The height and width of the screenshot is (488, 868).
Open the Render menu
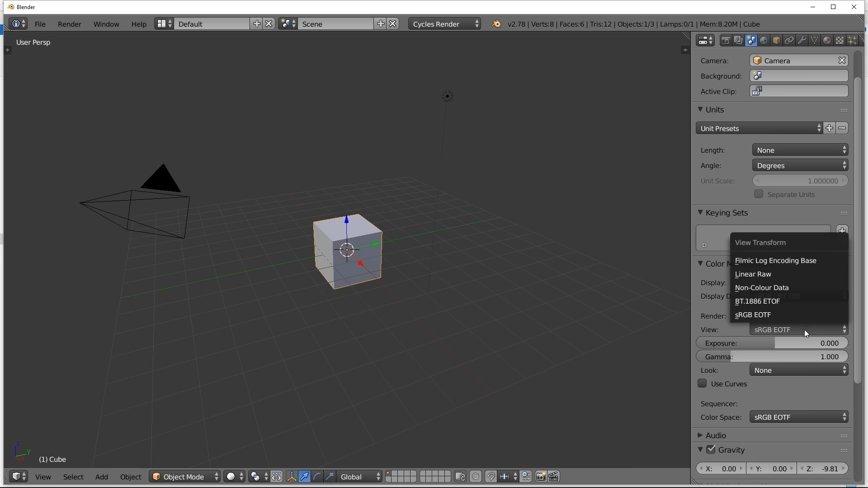pos(70,24)
